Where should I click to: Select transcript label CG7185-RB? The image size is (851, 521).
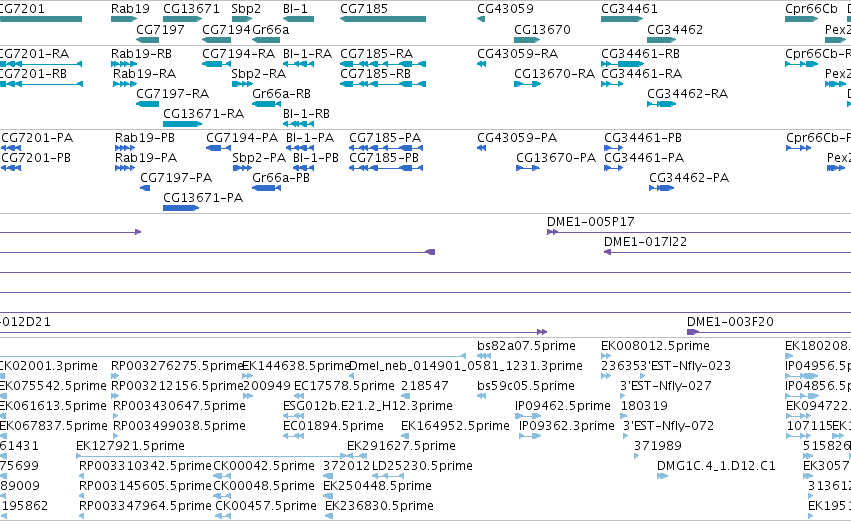[x=375, y=74]
